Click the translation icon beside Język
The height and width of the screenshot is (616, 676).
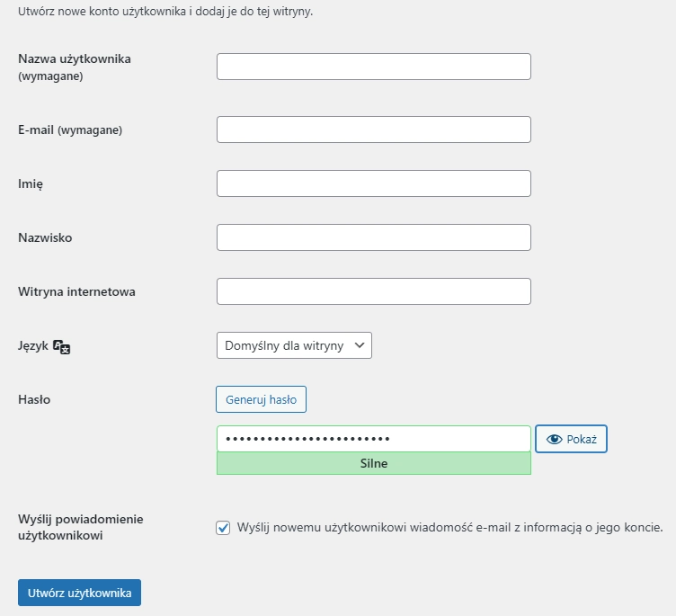tap(62, 347)
